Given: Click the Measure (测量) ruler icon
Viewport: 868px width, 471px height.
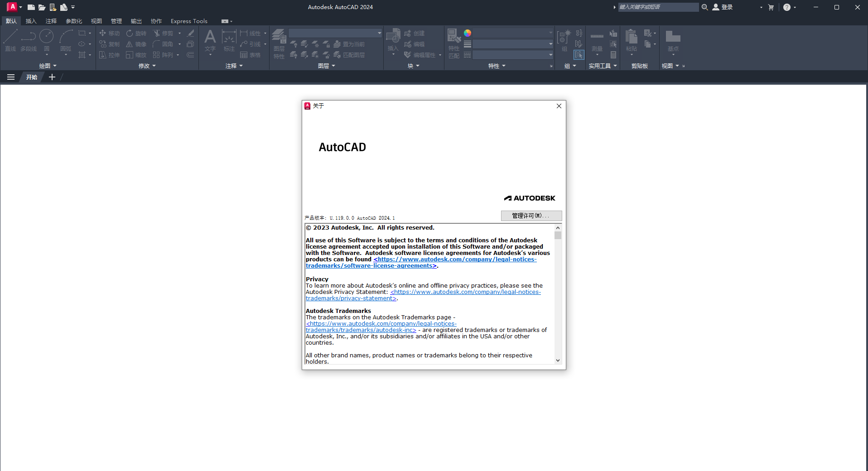Looking at the screenshot, I should (x=597, y=37).
